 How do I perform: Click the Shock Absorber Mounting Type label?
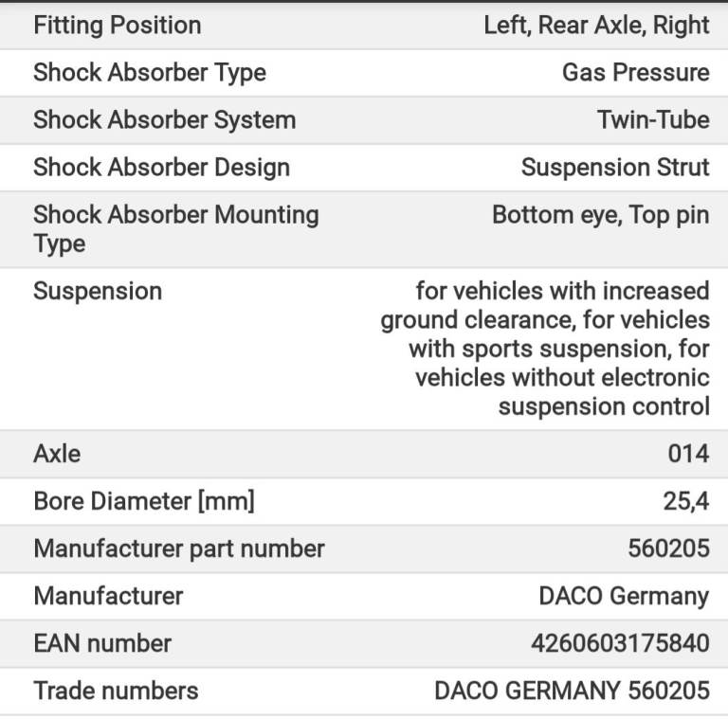(175, 228)
